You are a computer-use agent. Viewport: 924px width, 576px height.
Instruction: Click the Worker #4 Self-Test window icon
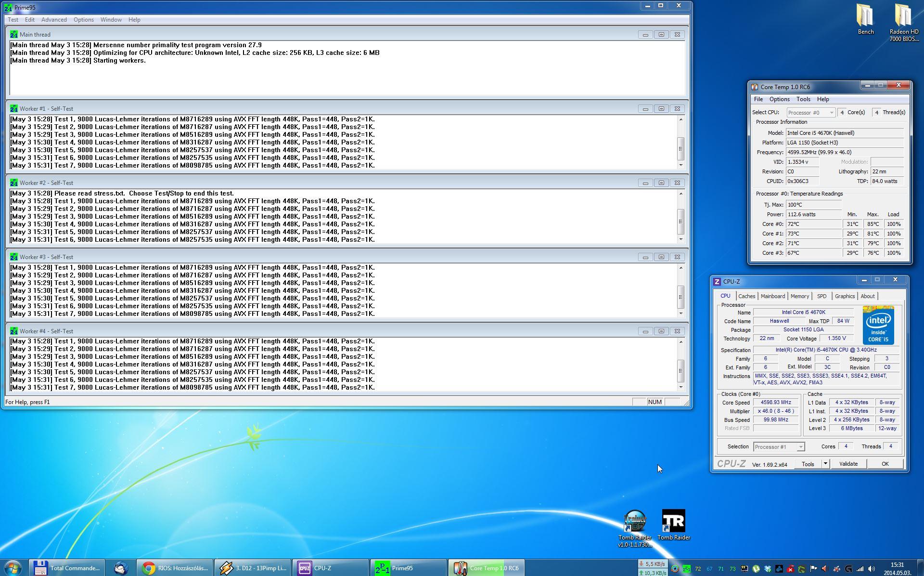tap(13, 331)
